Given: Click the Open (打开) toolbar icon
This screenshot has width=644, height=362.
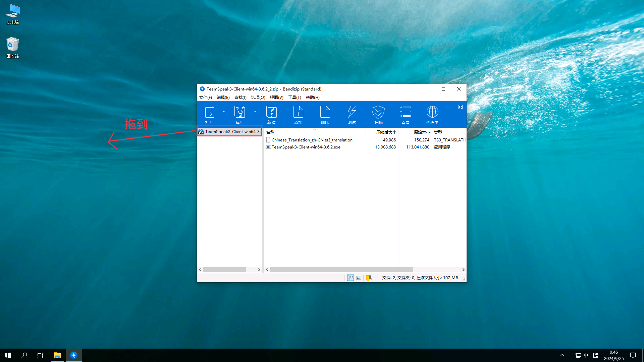Looking at the screenshot, I should coord(209,115).
